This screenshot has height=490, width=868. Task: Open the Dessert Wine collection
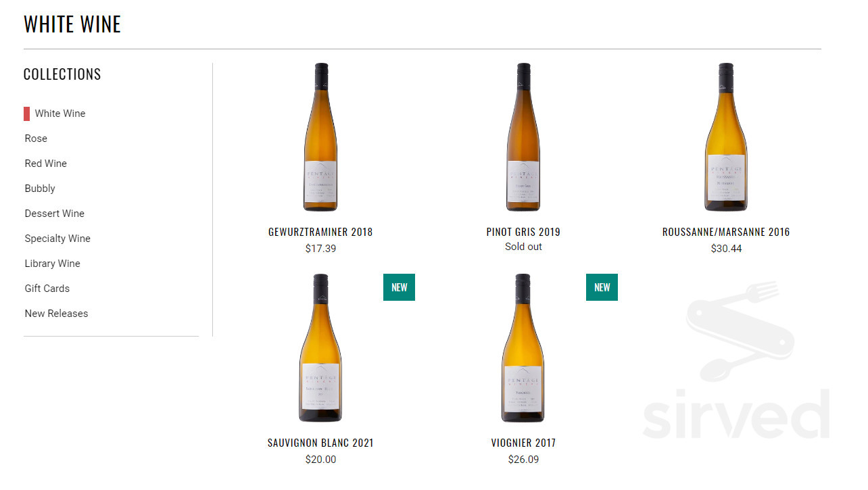(x=55, y=214)
